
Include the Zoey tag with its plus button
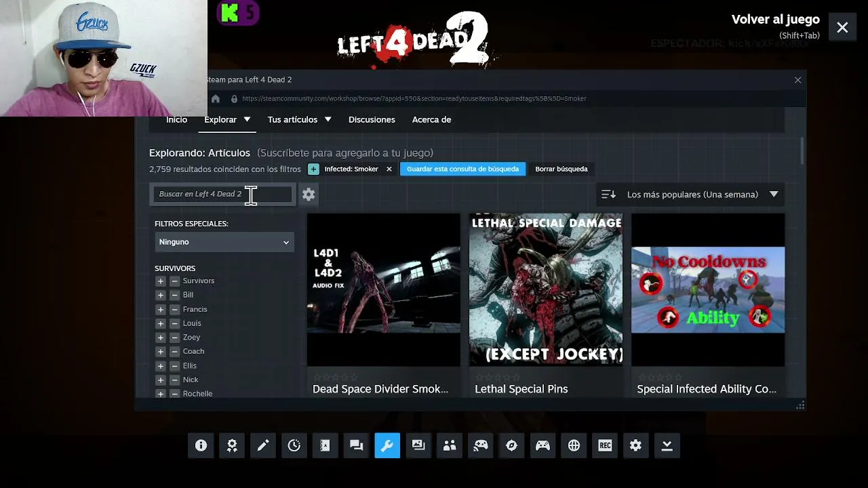coord(161,338)
